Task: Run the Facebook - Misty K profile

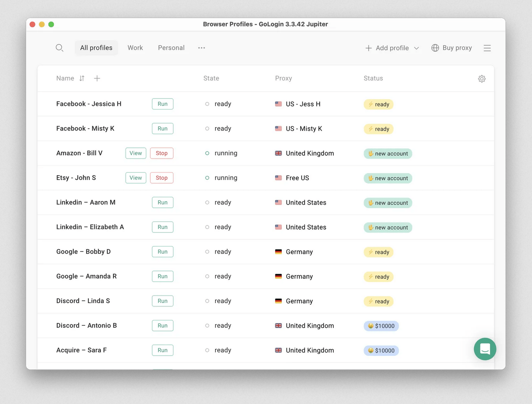Action: (x=163, y=129)
